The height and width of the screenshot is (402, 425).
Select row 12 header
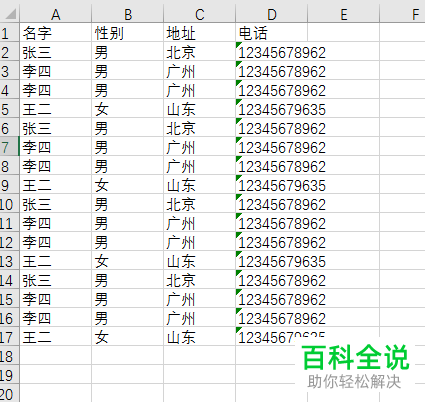click(x=9, y=242)
